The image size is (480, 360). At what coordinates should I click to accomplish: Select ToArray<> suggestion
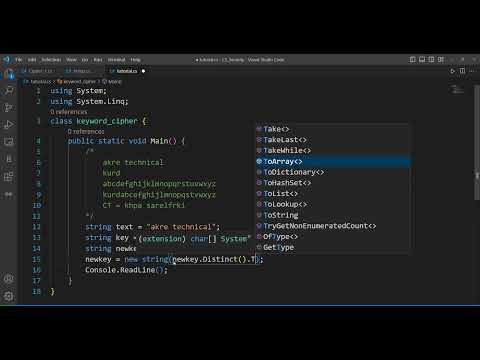333,161
